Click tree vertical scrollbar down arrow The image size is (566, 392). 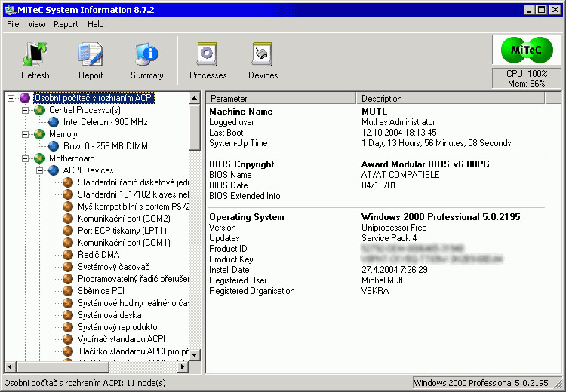pos(194,355)
